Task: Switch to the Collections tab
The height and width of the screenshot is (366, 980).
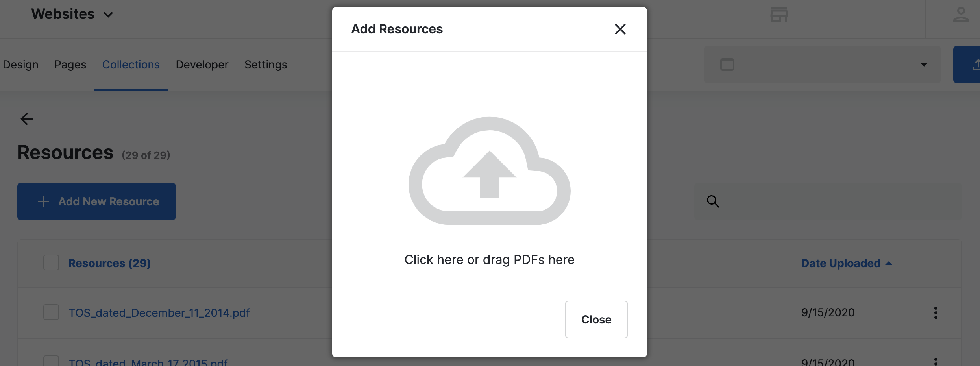Action: (x=131, y=65)
